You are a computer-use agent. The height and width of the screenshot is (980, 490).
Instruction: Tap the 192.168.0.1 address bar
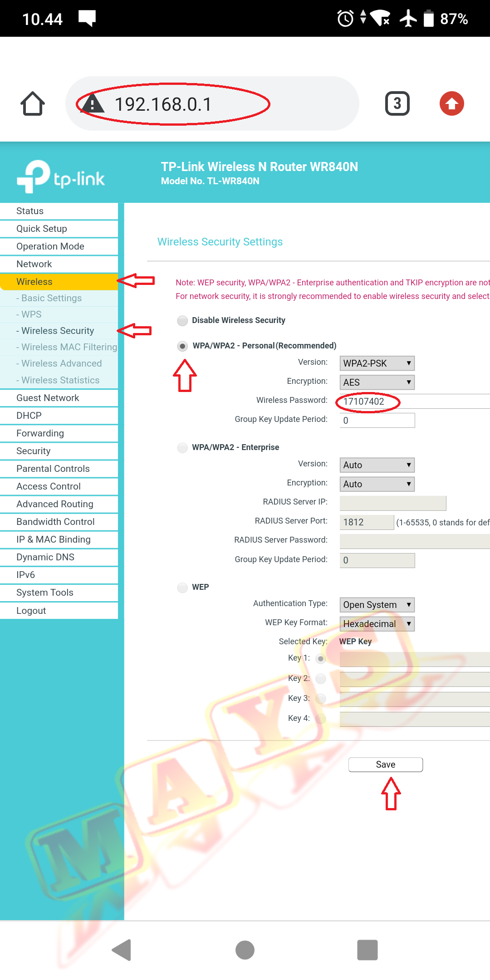[212, 104]
